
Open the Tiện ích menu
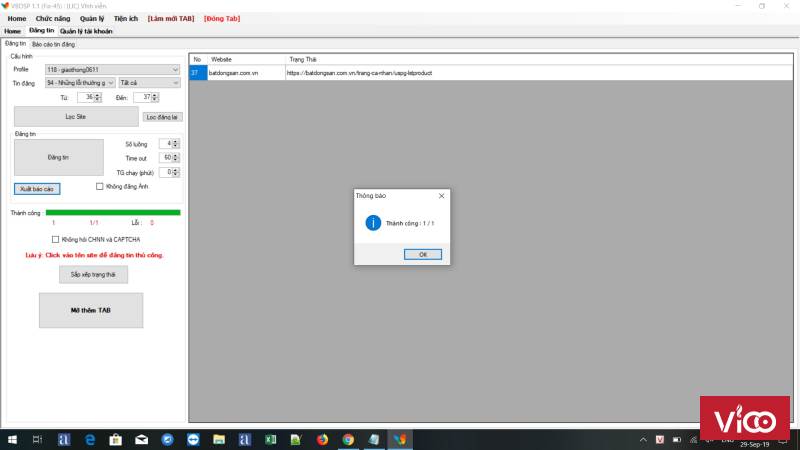[x=126, y=18]
